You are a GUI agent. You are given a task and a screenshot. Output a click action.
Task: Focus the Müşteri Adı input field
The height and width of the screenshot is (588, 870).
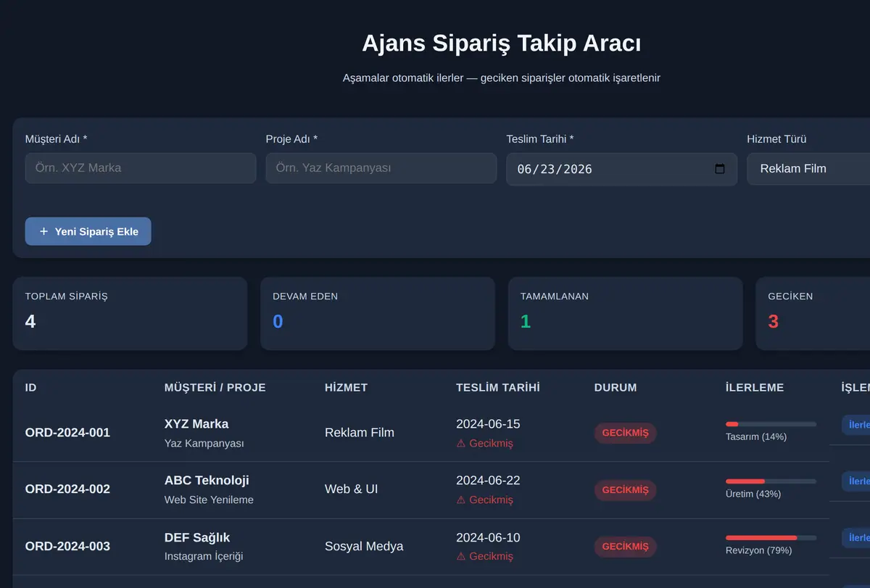[141, 167]
